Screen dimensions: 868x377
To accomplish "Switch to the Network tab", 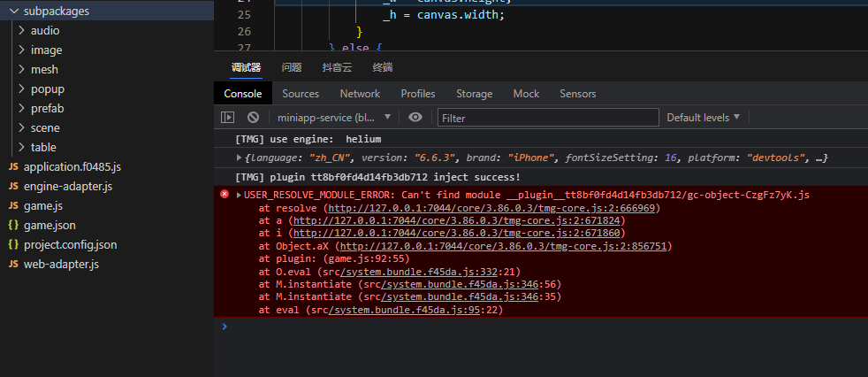I will (x=360, y=94).
